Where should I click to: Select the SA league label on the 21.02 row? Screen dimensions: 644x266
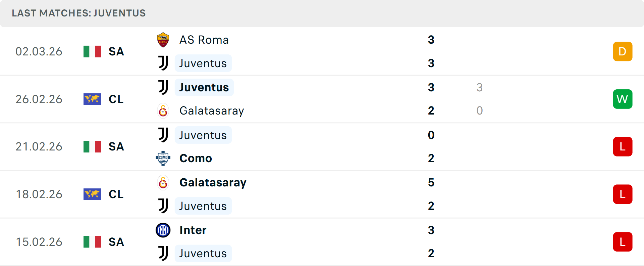click(x=116, y=147)
